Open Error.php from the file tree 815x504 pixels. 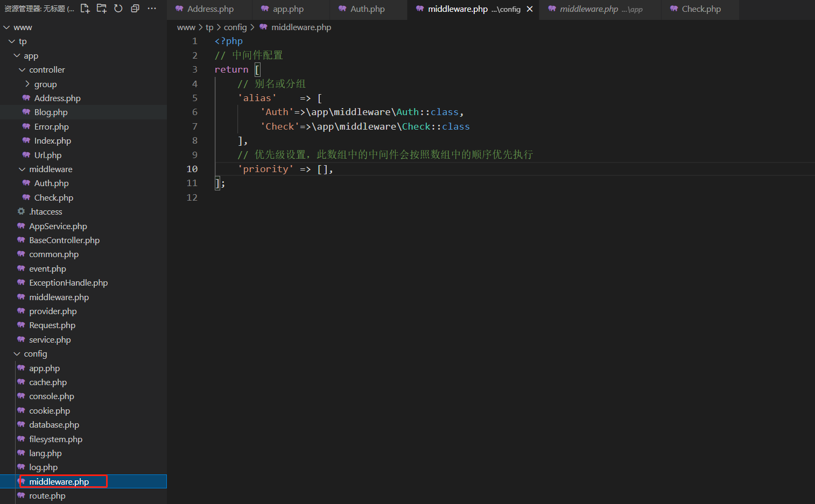pyautogui.click(x=83, y=127)
